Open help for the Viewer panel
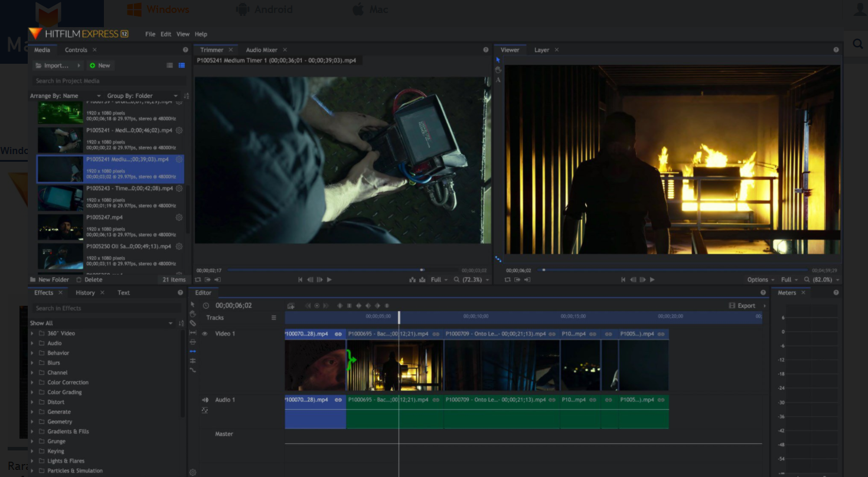 click(x=836, y=50)
